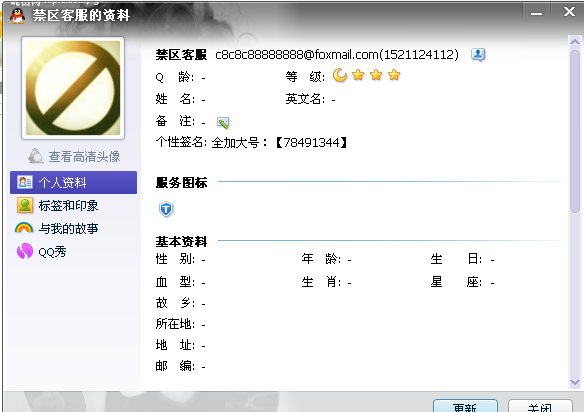Click the scrollbar down arrow
Viewport: 584px width, 412px height.
pyautogui.click(x=575, y=383)
